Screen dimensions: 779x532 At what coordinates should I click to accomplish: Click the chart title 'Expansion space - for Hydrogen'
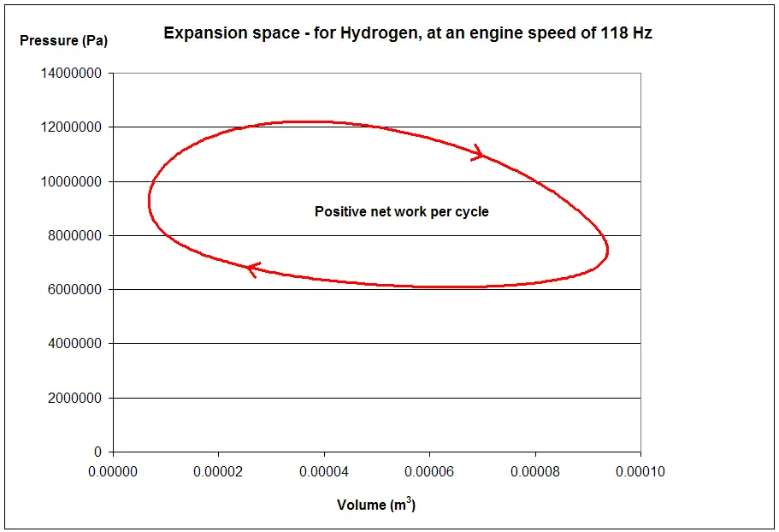407,33
